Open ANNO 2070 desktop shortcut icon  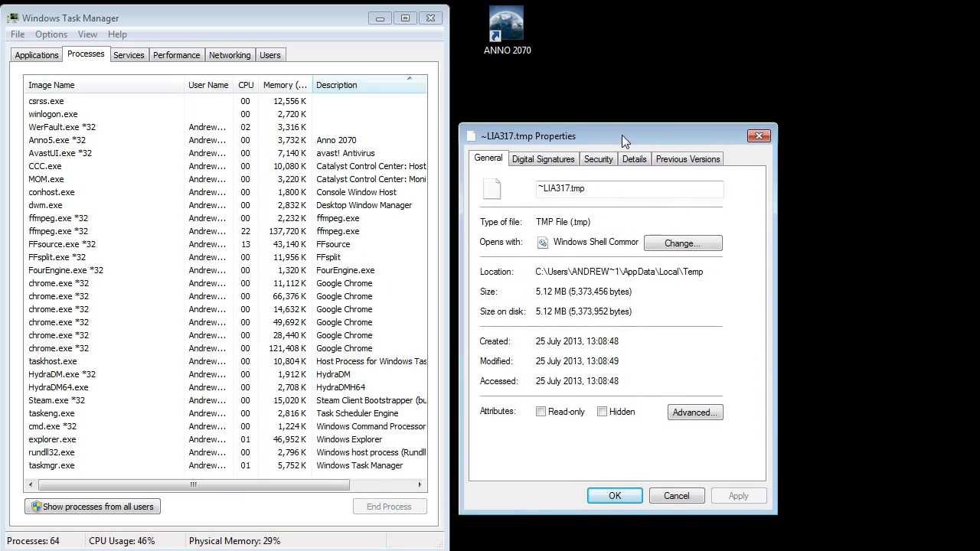point(507,24)
